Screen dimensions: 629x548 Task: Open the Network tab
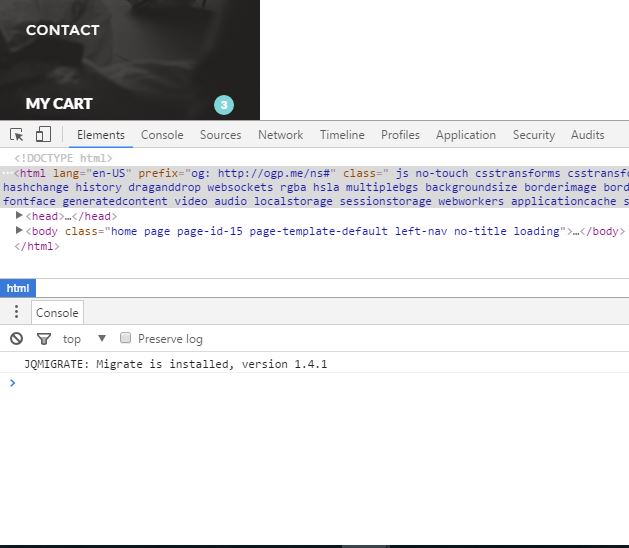(x=280, y=135)
